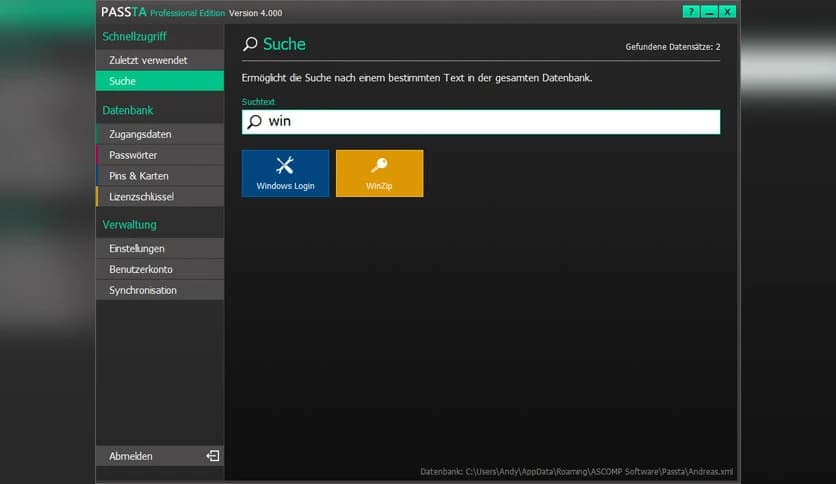
Task: Close the Passta window
Action: click(727, 12)
